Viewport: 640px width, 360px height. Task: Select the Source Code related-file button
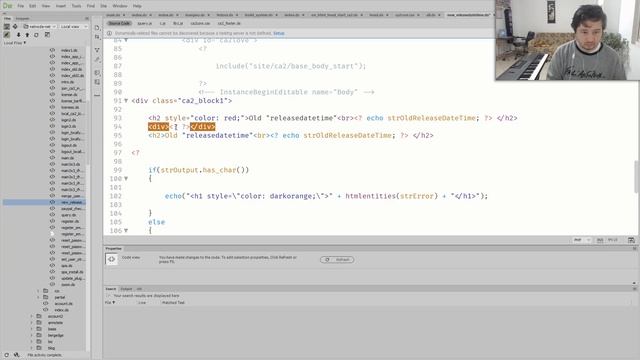pos(119,23)
